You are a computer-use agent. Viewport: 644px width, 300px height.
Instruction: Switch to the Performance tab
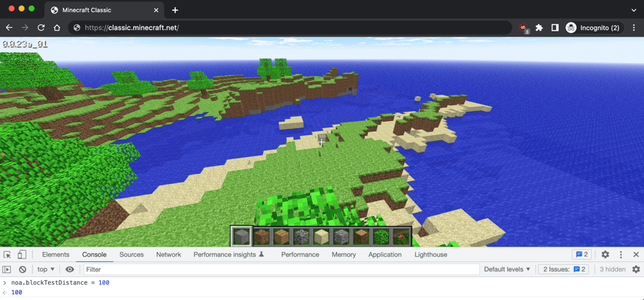click(x=301, y=255)
